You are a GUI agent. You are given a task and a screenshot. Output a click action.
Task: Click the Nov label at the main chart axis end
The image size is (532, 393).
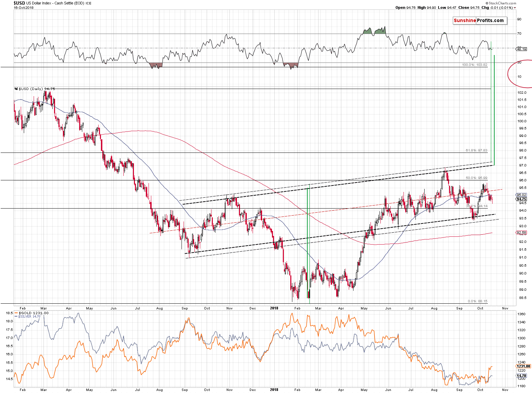coord(505,308)
